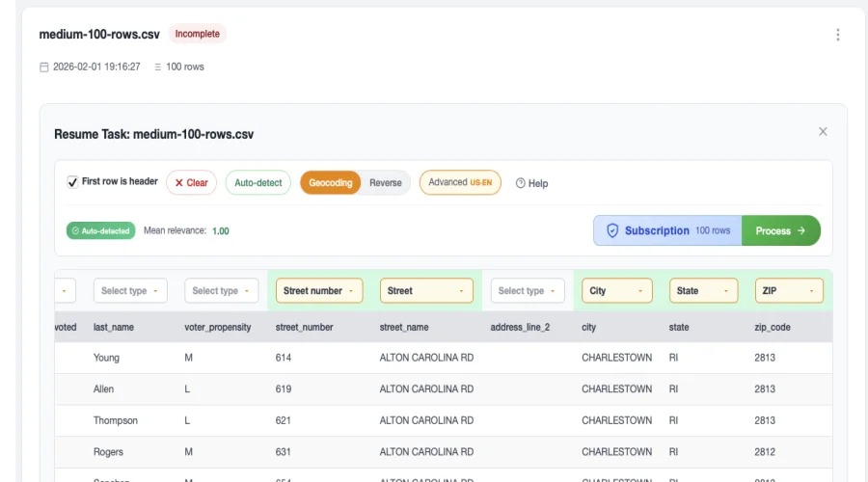This screenshot has width=868, height=482.
Task: Close the Resume Task panel
Action: coord(823,132)
